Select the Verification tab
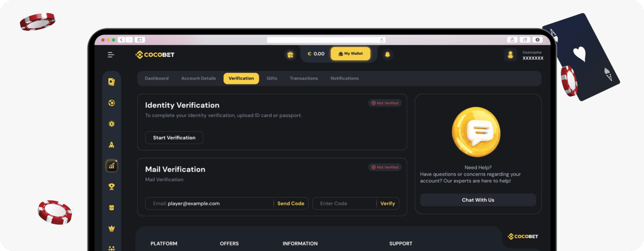Viewport: 644px width, 251px height. pos(241,79)
